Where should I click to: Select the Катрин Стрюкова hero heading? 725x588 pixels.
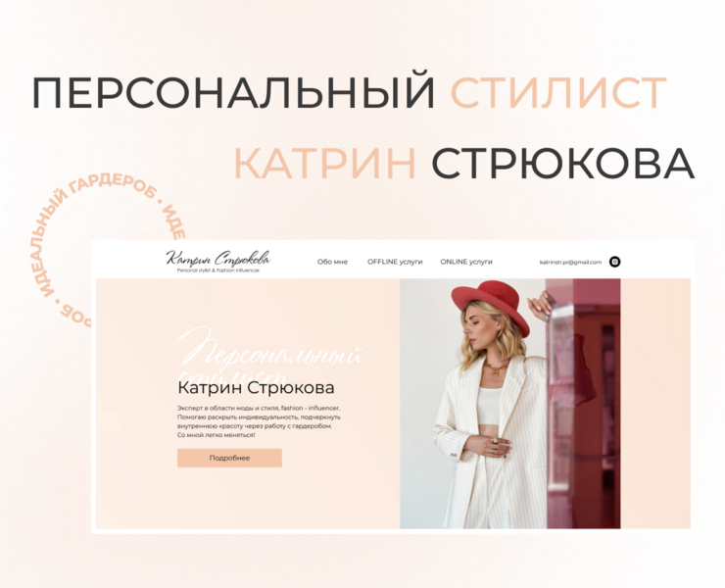[256, 388]
